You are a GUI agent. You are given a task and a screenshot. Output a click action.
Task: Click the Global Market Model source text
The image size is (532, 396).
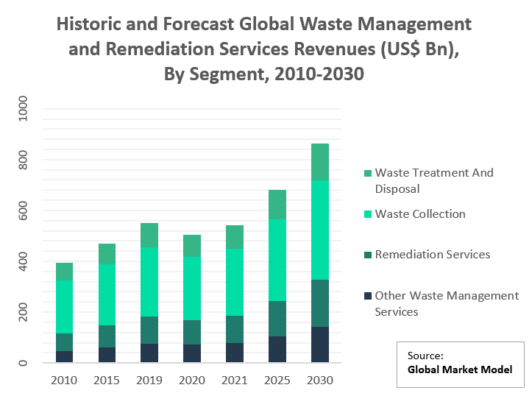459,369
